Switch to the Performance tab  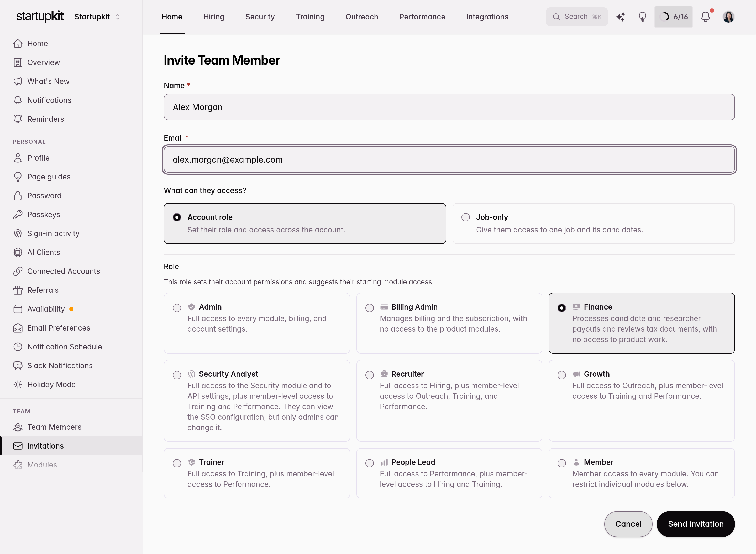(x=422, y=17)
